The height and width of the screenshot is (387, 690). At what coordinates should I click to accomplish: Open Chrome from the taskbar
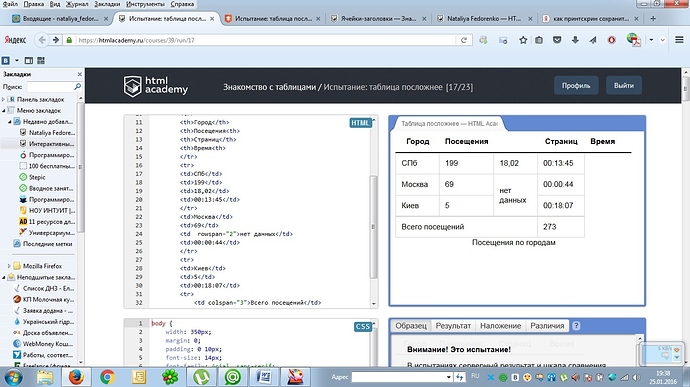pyautogui.click(x=107, y=377)
